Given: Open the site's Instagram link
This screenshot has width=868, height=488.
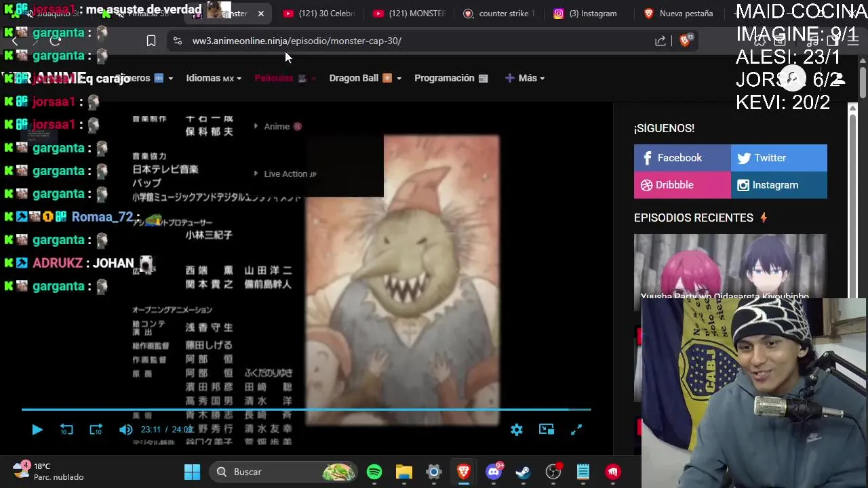Looking at the screenshot, I should pyautogui.click(x=779, y=185).
